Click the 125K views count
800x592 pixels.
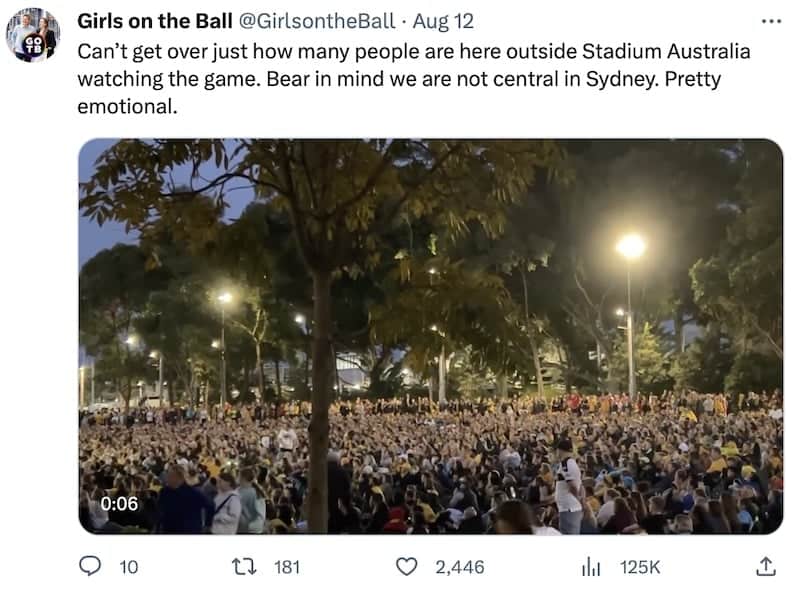tap(640, 567)
